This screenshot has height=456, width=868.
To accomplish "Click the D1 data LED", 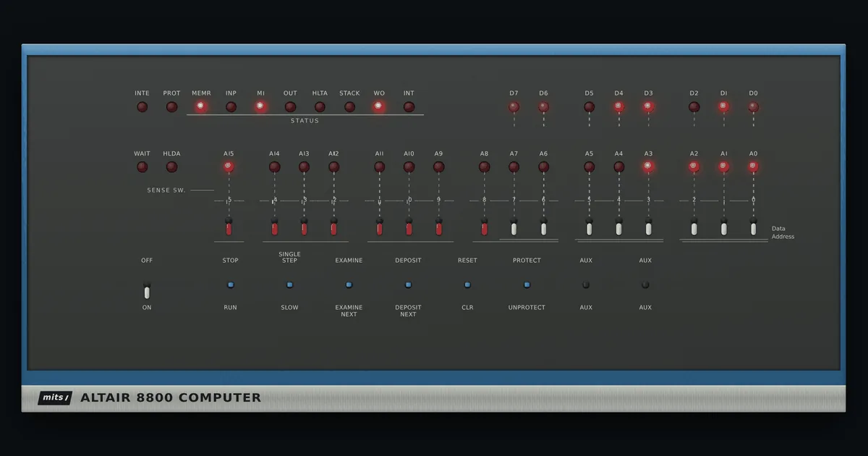I will point(723,106).
